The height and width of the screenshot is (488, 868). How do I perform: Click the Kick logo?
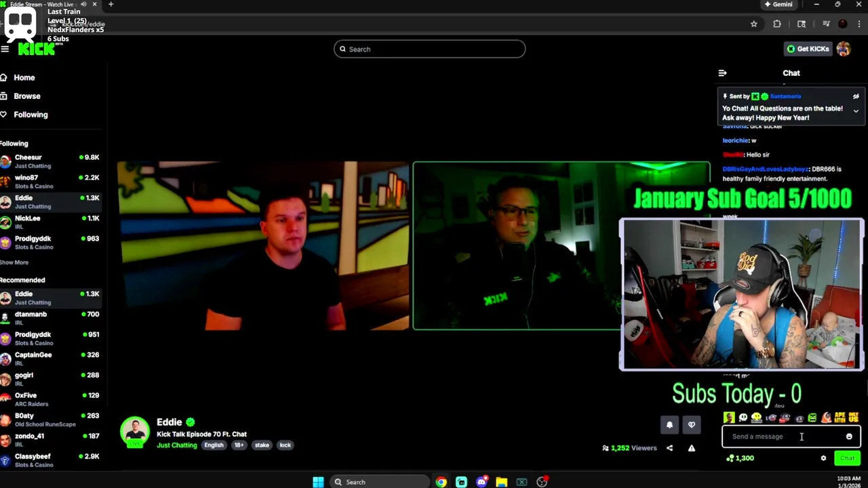[36, 49]
